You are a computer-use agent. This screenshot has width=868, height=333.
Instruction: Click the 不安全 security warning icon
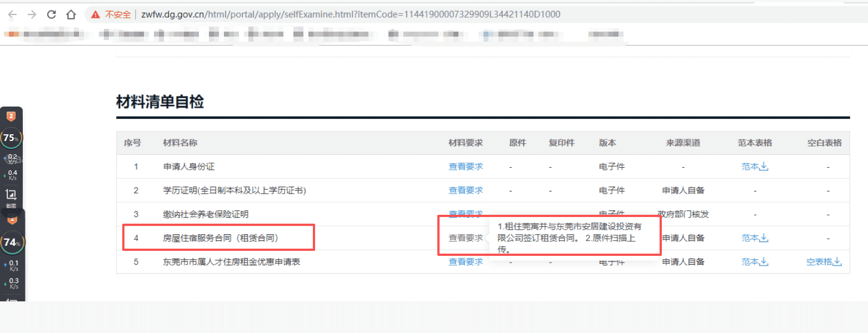click(x=96, y=14)
